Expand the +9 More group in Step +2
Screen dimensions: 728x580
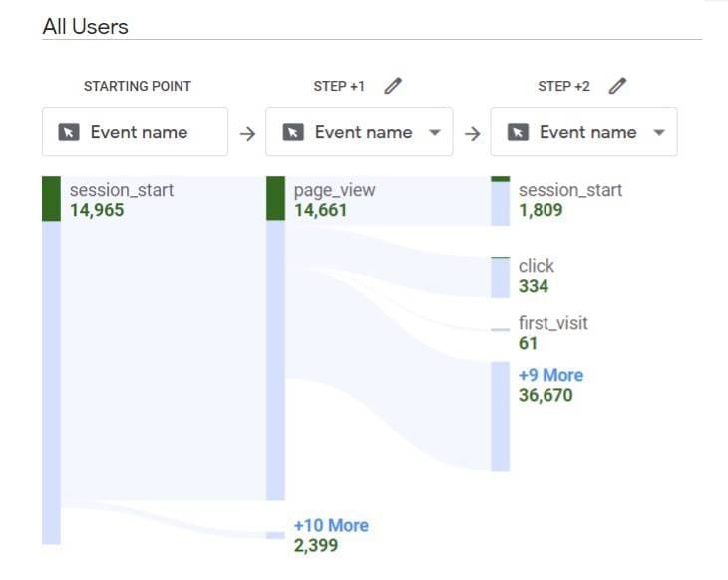[550, 375]
